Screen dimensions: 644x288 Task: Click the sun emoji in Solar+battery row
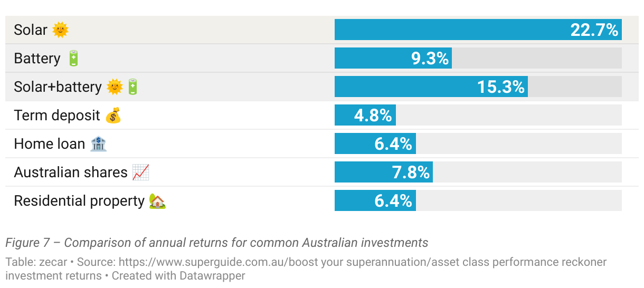[115, 87]
